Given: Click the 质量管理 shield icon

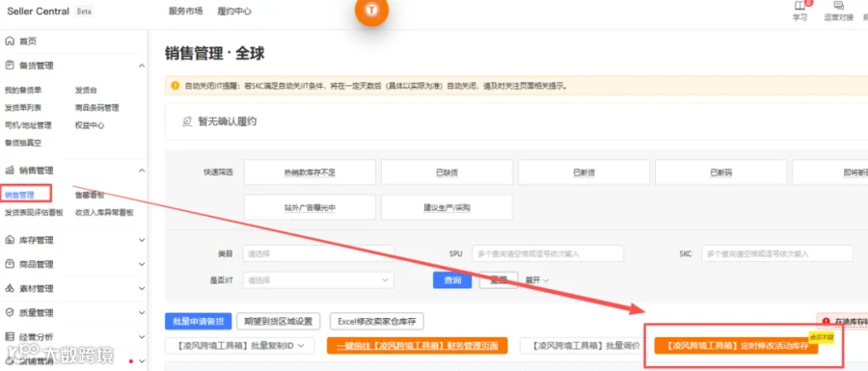Looking at the screenshot, I should pyautogui.click(x=9, y=312).
